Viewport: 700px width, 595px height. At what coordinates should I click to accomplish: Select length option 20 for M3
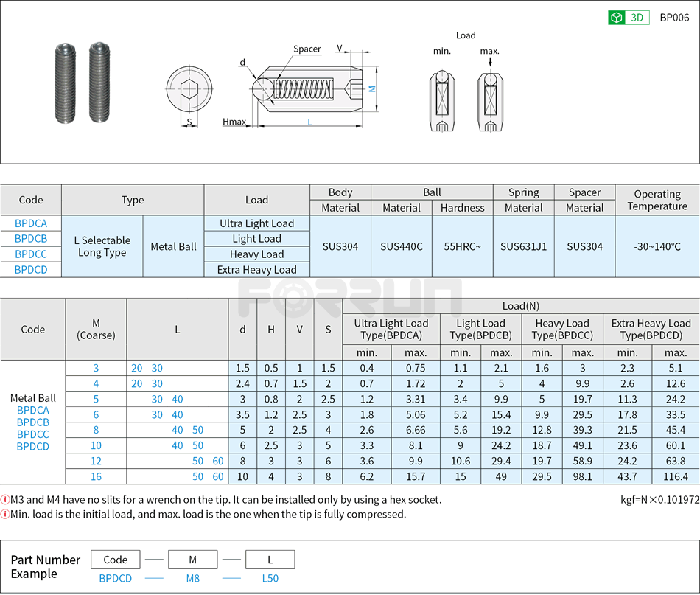coord(136,368)
